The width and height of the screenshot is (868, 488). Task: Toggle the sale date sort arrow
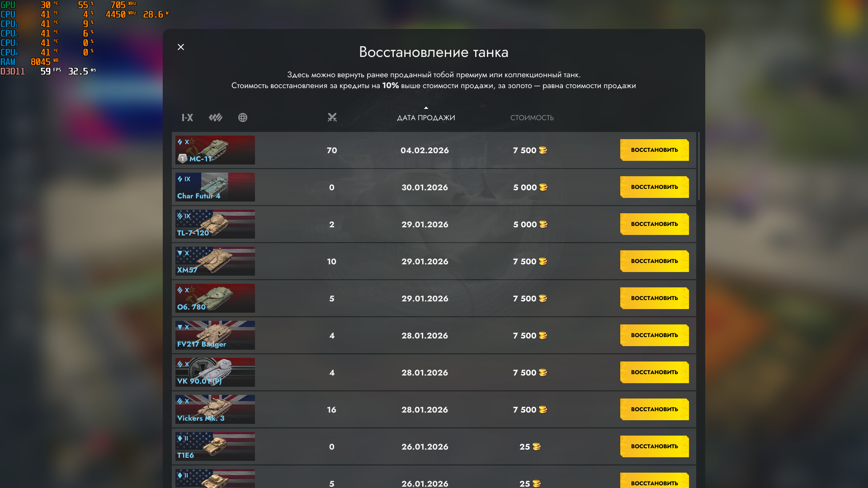pos(426,108)
